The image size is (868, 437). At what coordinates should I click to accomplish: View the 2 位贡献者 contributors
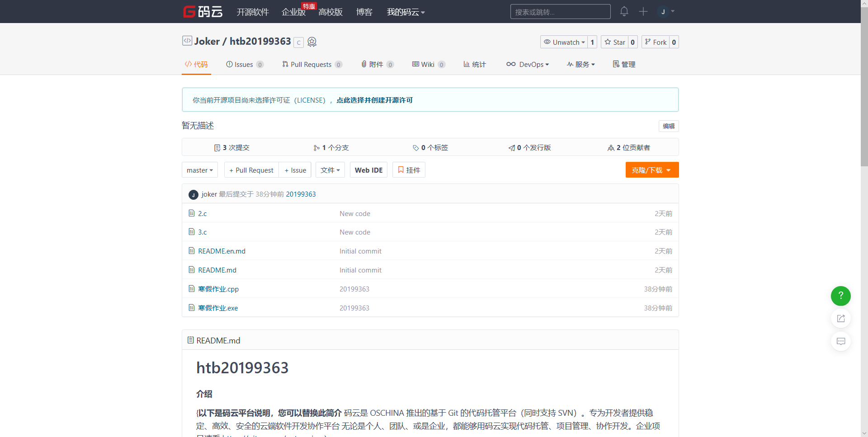point(629,147)
